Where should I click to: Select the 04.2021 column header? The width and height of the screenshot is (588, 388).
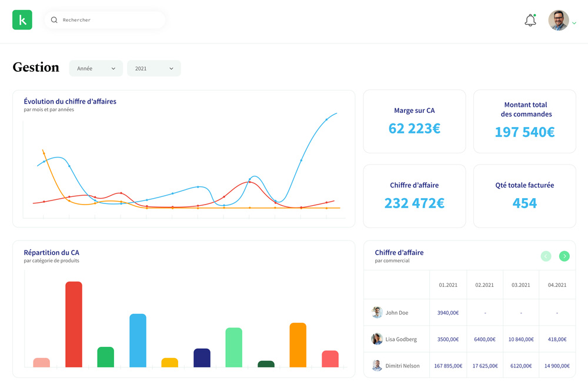[557, 285]
